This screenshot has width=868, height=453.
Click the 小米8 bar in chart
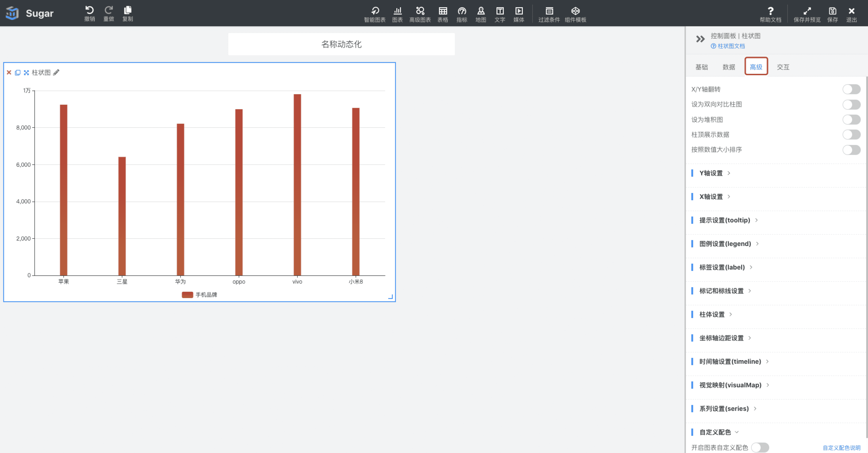click(356, 192)
